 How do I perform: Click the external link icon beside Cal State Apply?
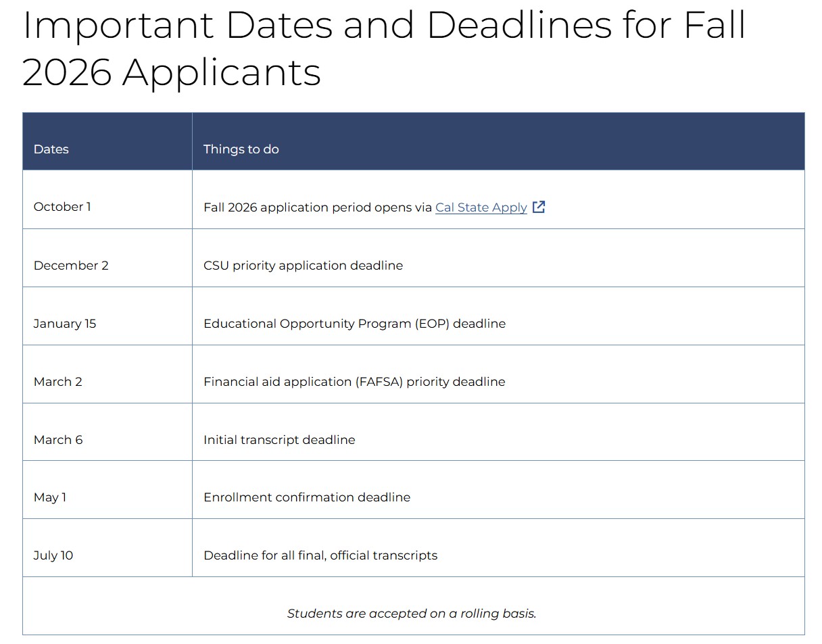point(539,207)
